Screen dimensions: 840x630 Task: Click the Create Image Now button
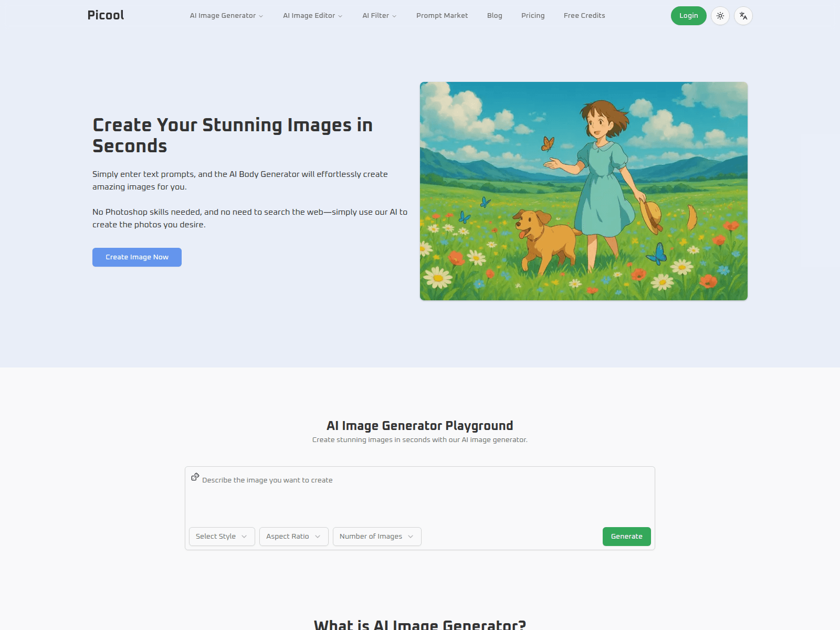click(x=136, y=257)
